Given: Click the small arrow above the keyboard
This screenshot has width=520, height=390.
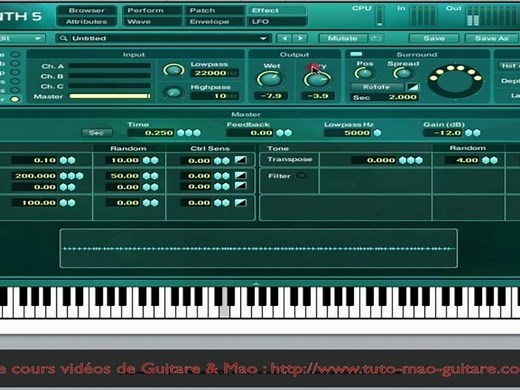Looking at the screenshot, I should click(256, 284).
